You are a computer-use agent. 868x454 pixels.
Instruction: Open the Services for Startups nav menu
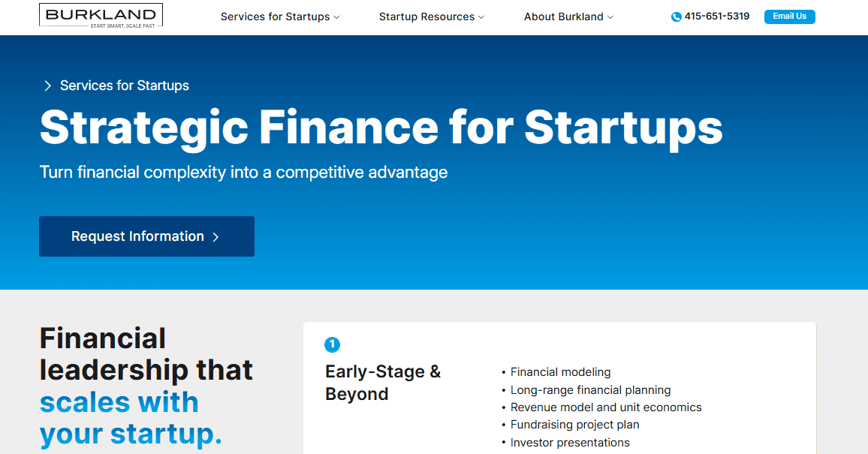[275, 17]
